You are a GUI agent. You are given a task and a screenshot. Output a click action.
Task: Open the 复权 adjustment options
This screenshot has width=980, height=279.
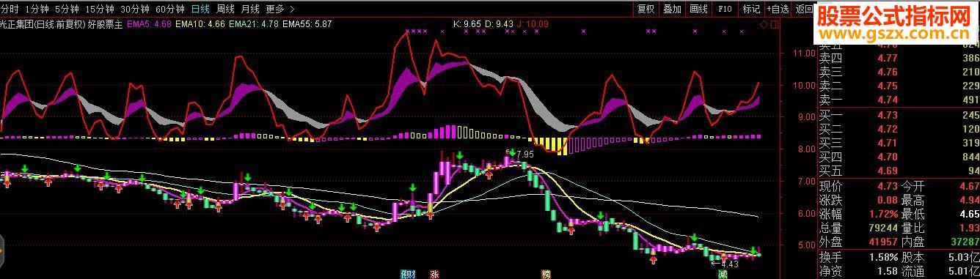click(x=646, y=9)
